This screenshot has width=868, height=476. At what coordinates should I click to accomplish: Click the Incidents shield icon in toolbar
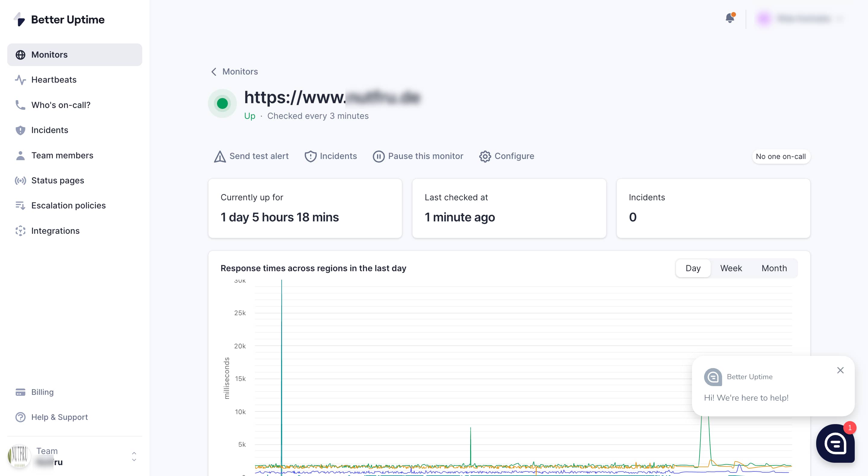pyautogui.click(x=310, y=157)
